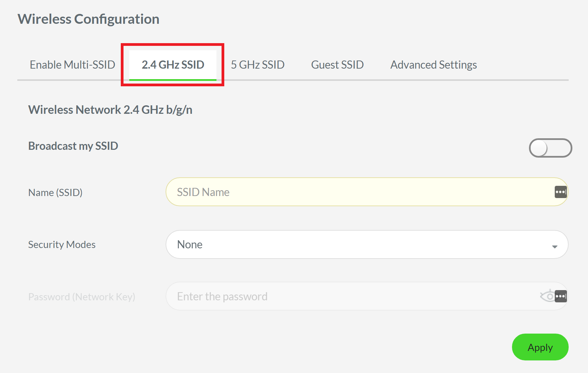Screen dimensions: 588x373
Task: Click the ellipsis icon in the password field
Action: click(x=562, y=296)
